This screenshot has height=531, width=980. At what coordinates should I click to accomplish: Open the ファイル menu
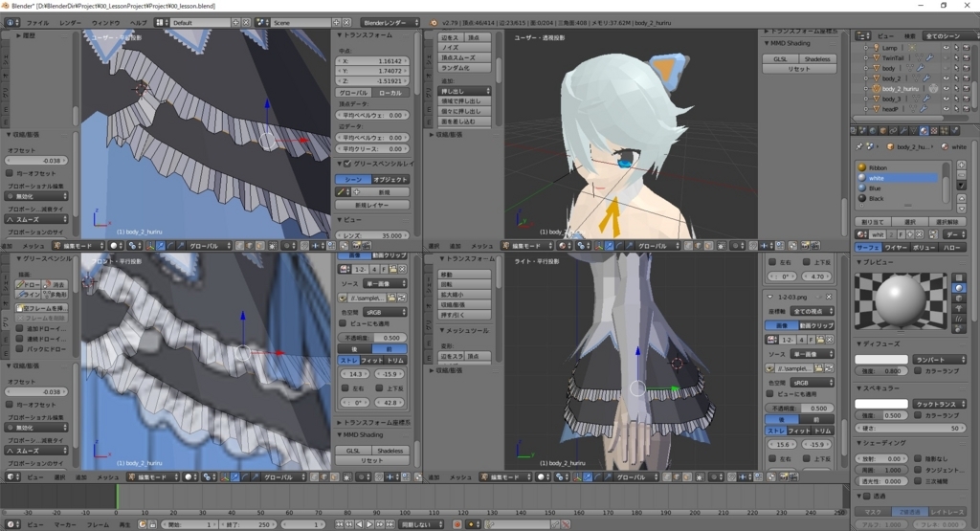click(x=37, y=23)
